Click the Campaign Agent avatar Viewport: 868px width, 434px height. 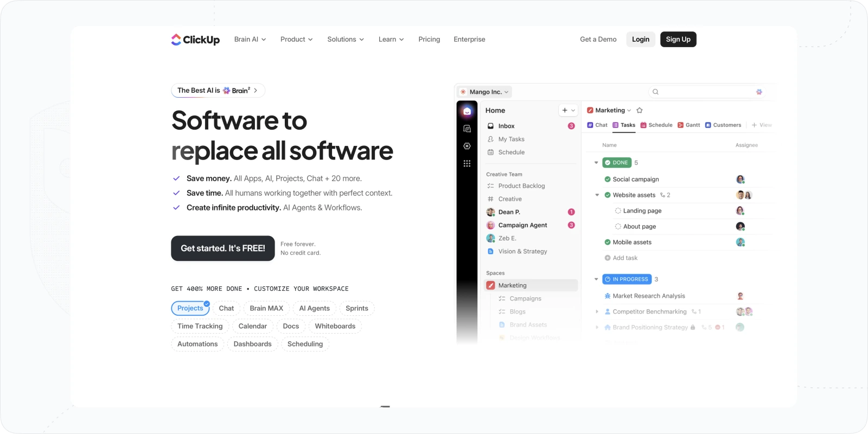click(490, 225)
